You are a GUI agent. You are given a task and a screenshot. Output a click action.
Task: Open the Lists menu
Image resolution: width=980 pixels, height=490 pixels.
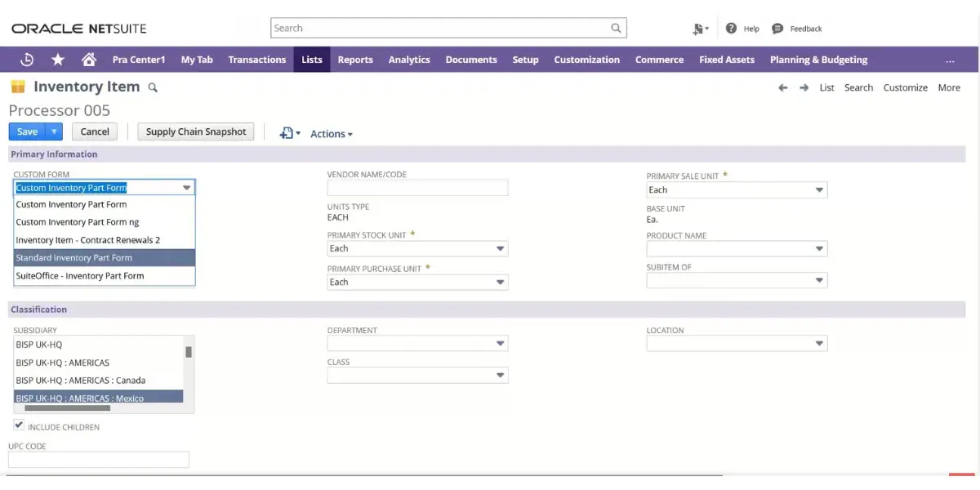[312, 60]
